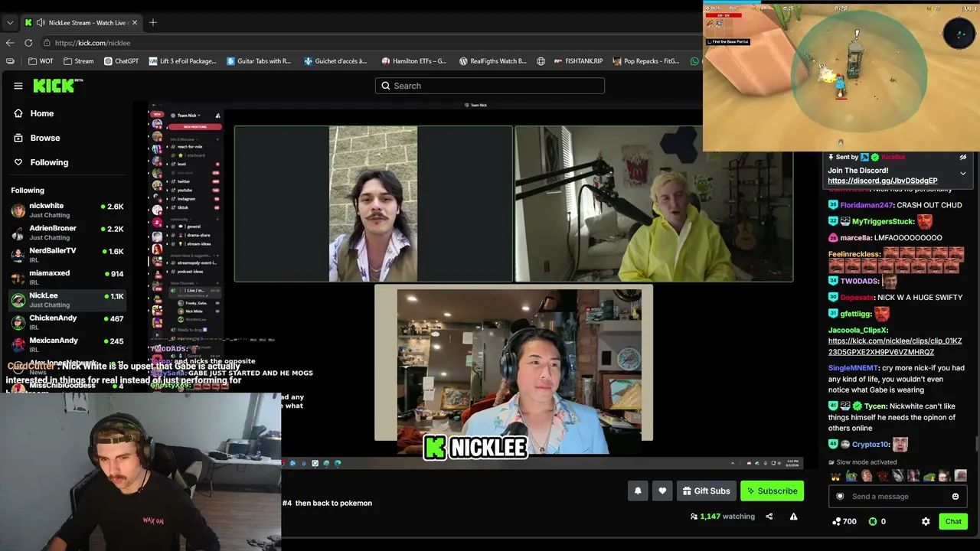Open the Jacooola_ClipsX clip link
Image resolution: width=980 pixels, height=551 pixels.
[x=895, y=347]
